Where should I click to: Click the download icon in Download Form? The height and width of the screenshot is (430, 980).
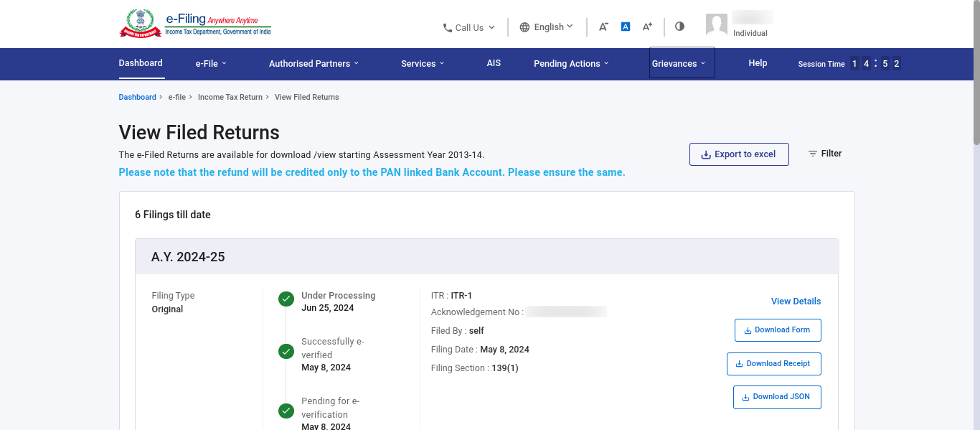pyautogui.click(x=748, y=331)
